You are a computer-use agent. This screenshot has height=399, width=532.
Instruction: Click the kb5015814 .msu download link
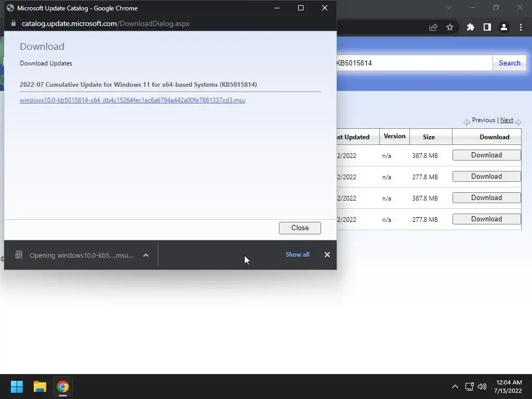[132, 100]
